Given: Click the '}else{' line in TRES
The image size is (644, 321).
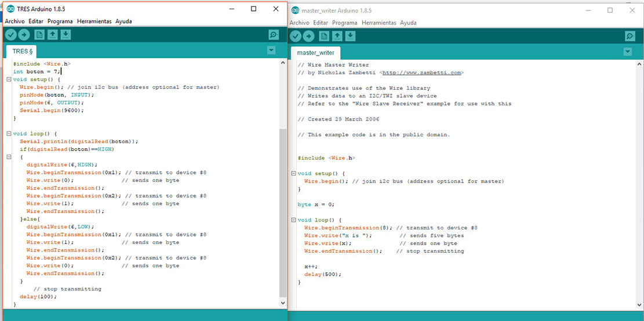Looking at the screenshot, I should (x=30, y=219).
